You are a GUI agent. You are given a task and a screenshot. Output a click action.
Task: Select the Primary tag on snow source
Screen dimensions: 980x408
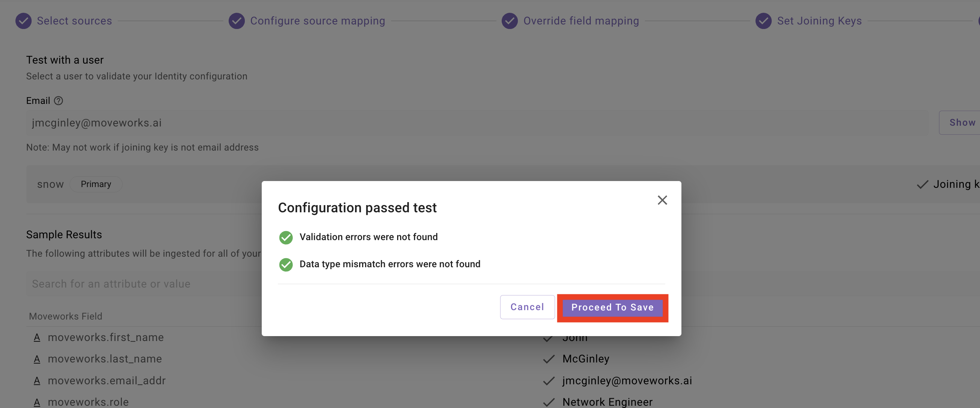[96, 184]
